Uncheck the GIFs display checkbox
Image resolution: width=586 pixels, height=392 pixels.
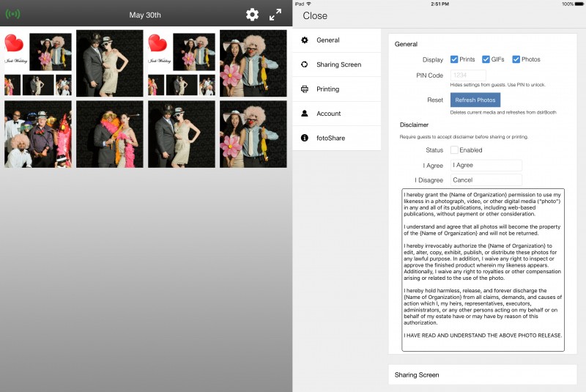(x=486, y=59)
